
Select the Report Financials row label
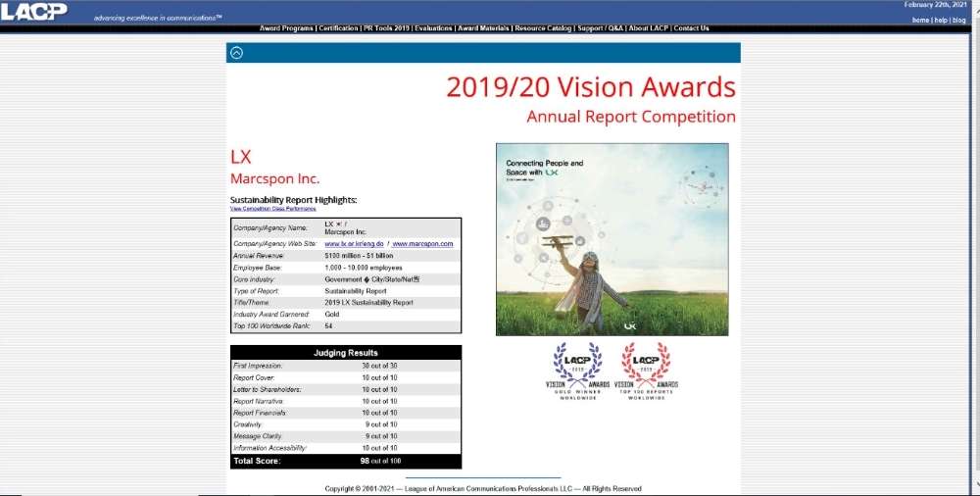click(x=260, y=413)
